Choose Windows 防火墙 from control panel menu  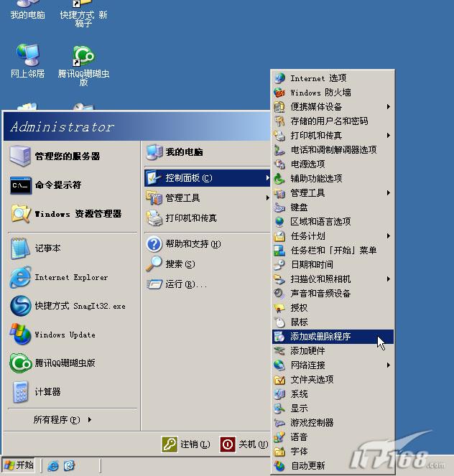pyautogui.click(x=320, y=93)
